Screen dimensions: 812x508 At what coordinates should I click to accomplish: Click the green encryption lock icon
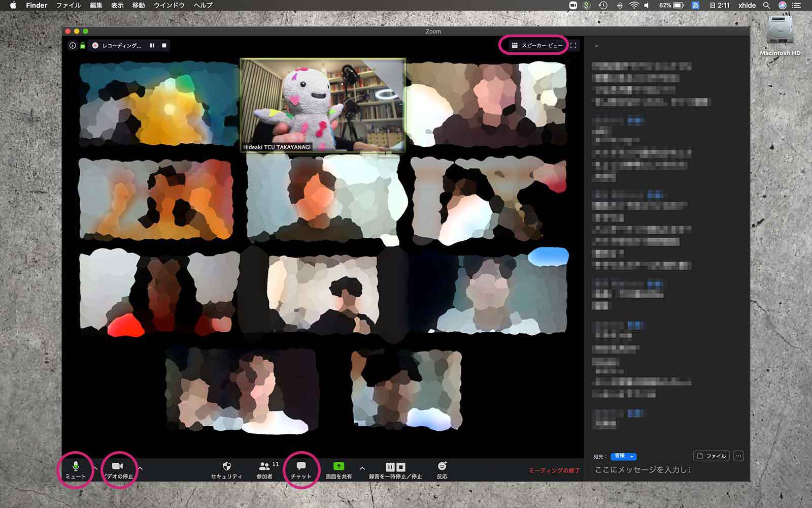82,46
